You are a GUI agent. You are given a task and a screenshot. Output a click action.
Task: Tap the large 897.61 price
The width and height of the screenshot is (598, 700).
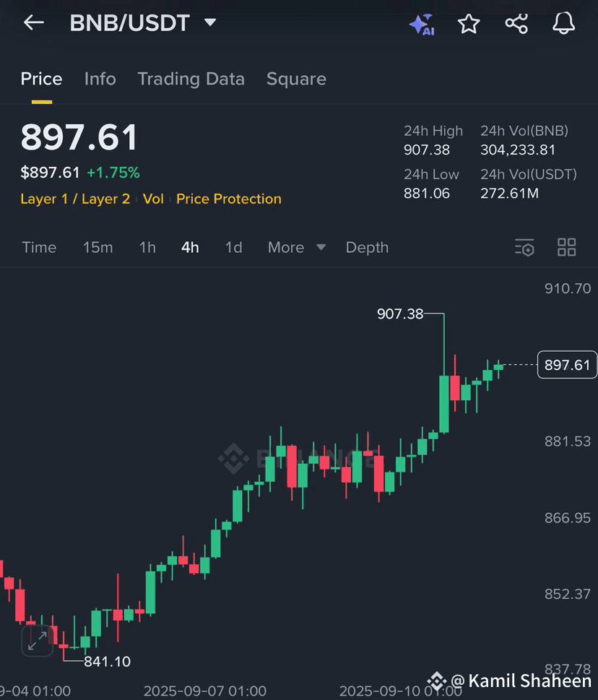(79, 137)
